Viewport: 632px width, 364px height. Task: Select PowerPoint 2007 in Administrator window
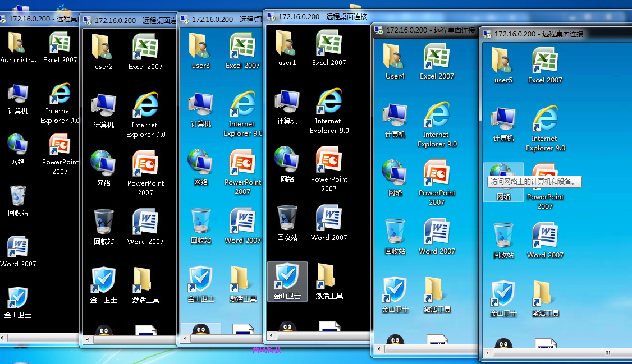pyautogui.click(x=60, y=154)
